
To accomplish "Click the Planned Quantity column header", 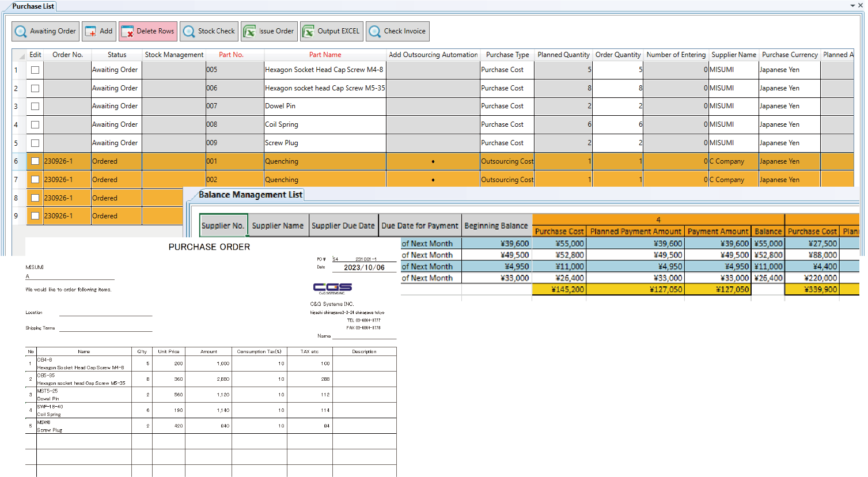I will pyautogui.click(x=563, y=55).
